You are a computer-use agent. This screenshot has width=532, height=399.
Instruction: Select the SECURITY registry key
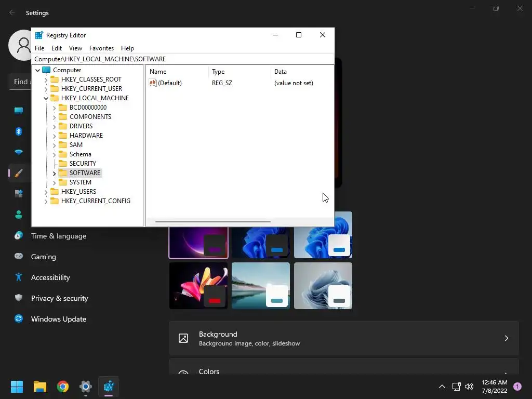pyautogui.click(x=83, y=164)
